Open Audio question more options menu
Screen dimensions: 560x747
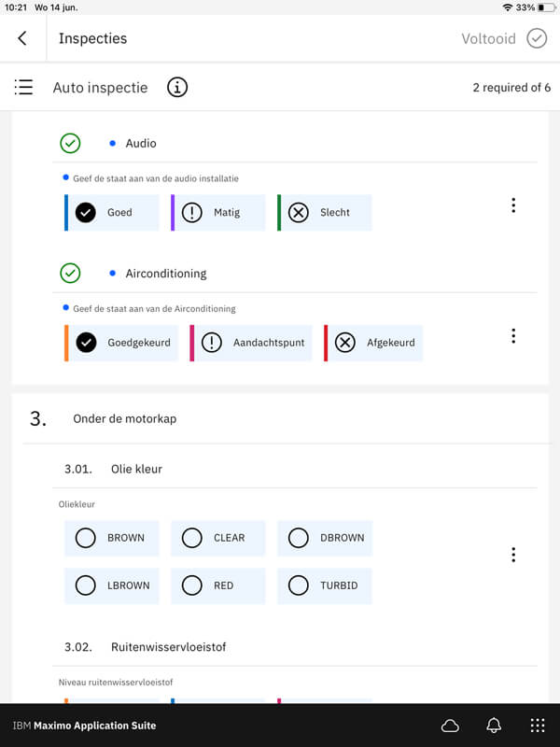tap(513, 205)
